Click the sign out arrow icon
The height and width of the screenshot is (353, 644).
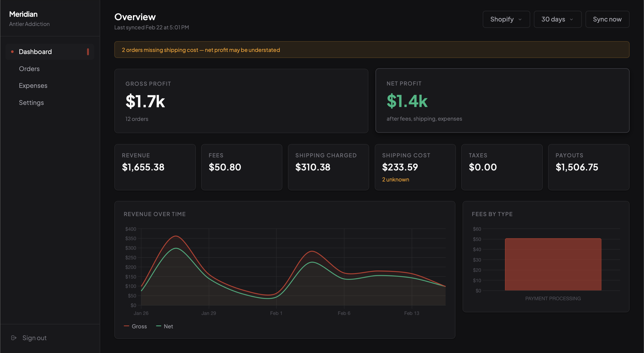(x=14, y=338)
